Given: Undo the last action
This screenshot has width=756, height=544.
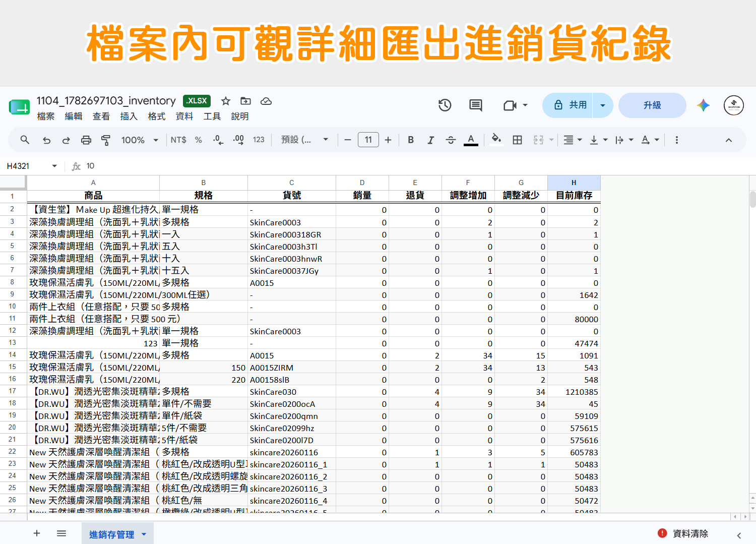Looking at the screenshot, I should click(x=46, y=140).
